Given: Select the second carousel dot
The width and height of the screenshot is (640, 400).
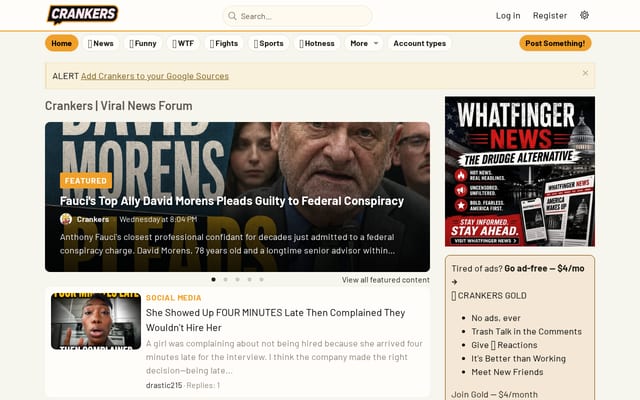Looking at the screenshot, I should (x=225, y=280).
